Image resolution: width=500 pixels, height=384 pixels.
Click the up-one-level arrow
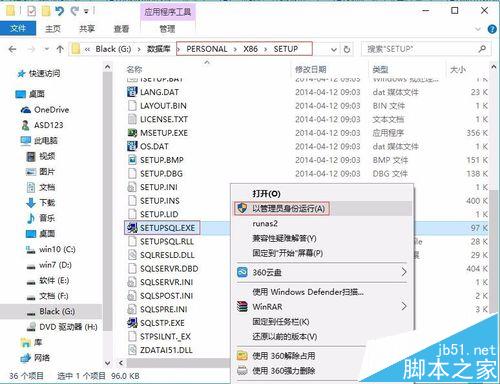[x=60, y=49]
